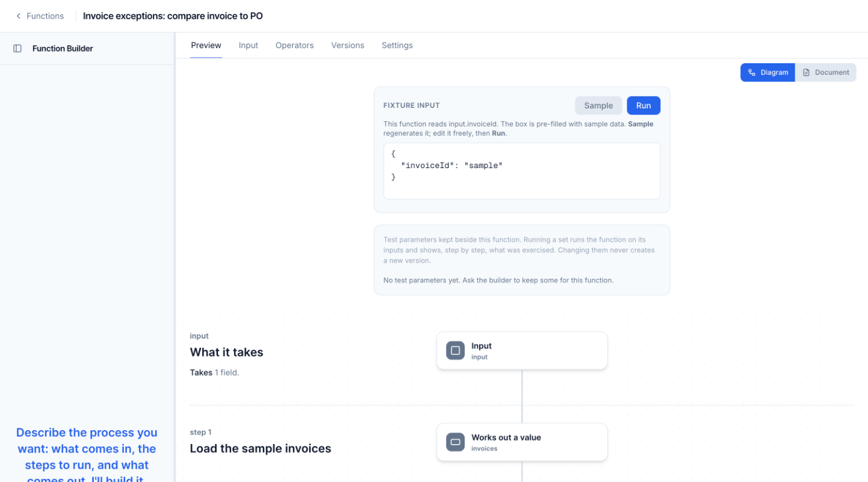Image resolution: width=868 pixels, height=482 pixels.
Task: Click the Document page icon
Action: 807,72
